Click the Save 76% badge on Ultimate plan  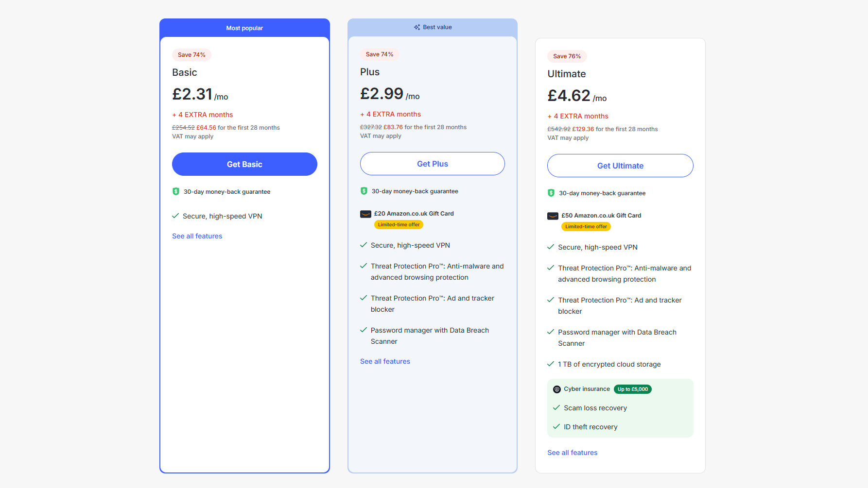[567, 56]
